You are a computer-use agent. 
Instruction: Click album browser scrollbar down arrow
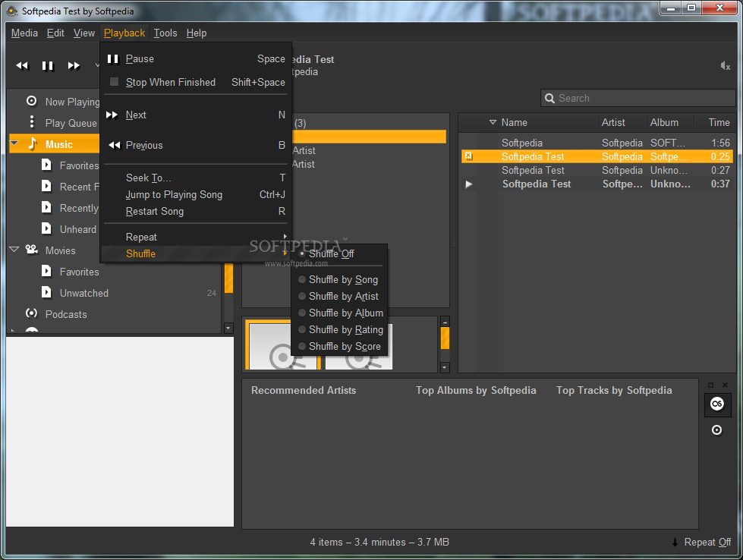coord(445,367)
